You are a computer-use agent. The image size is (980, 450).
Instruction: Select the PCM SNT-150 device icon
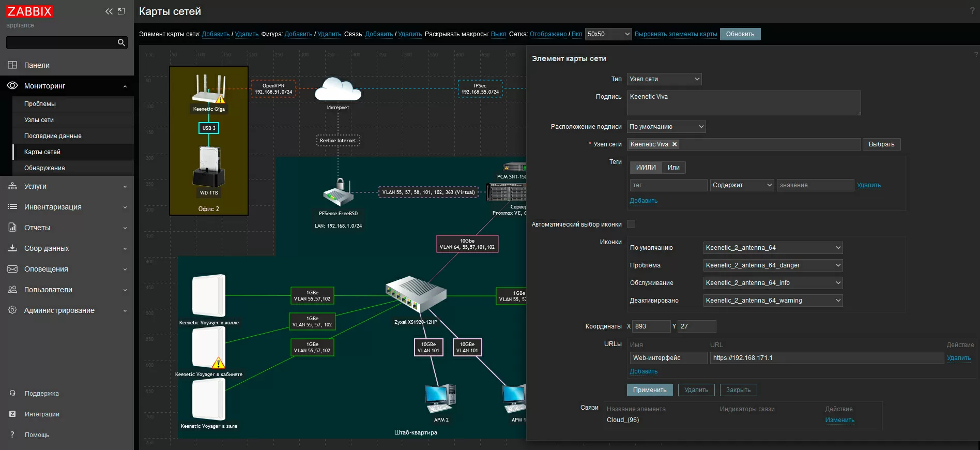(x=515, y=167)
